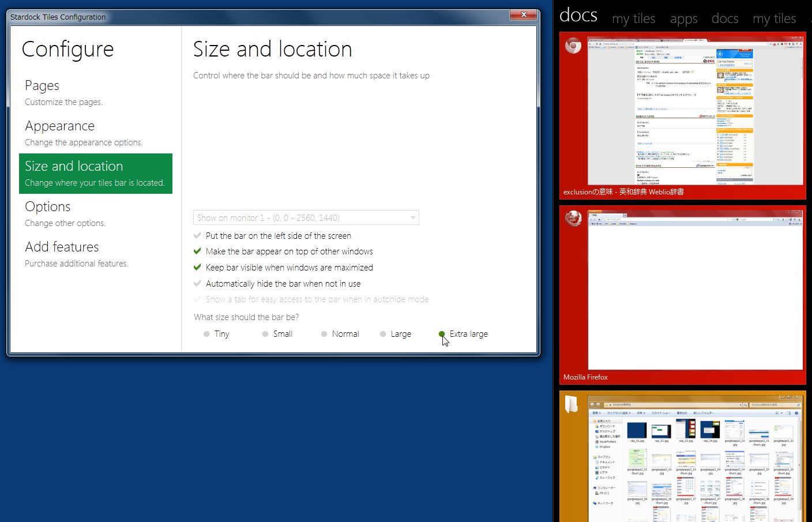Screen dimensions: 812x522
Task: Open the Mozilla Firefox window preview tile
Action: coord(683,295)
